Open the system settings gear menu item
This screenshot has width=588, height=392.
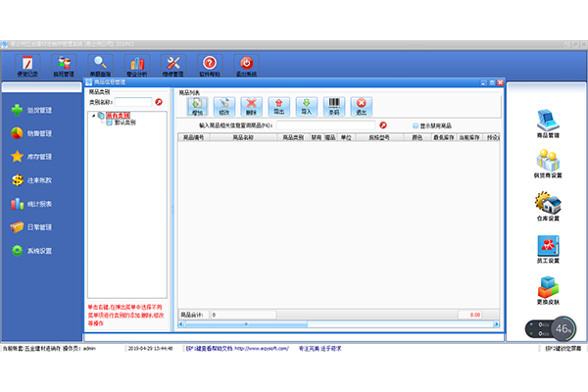click(x=32, y=251)
